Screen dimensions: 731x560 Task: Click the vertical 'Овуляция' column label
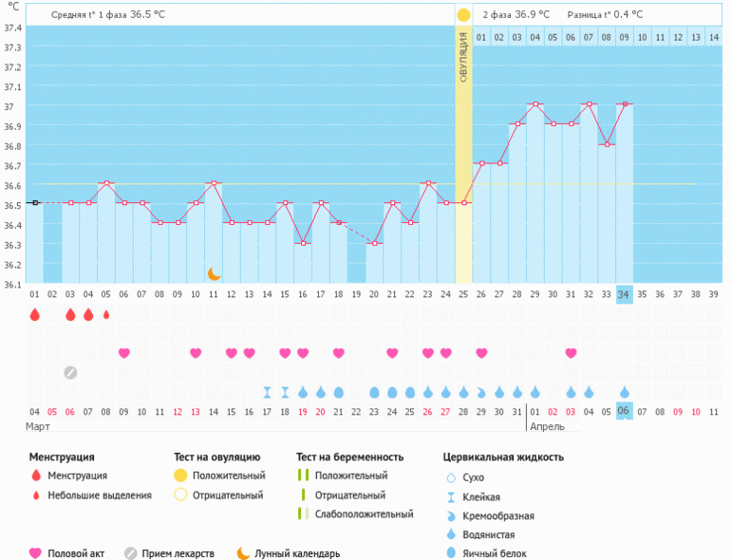coord(463,57)
